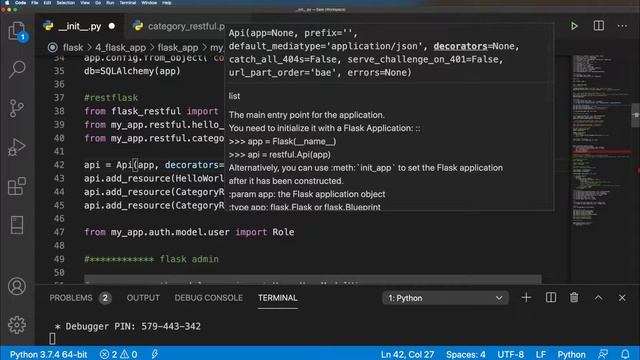The height and width of the screenshot is (360, 640).
Task: Click line number 47 in gutter
Action: 59,232
